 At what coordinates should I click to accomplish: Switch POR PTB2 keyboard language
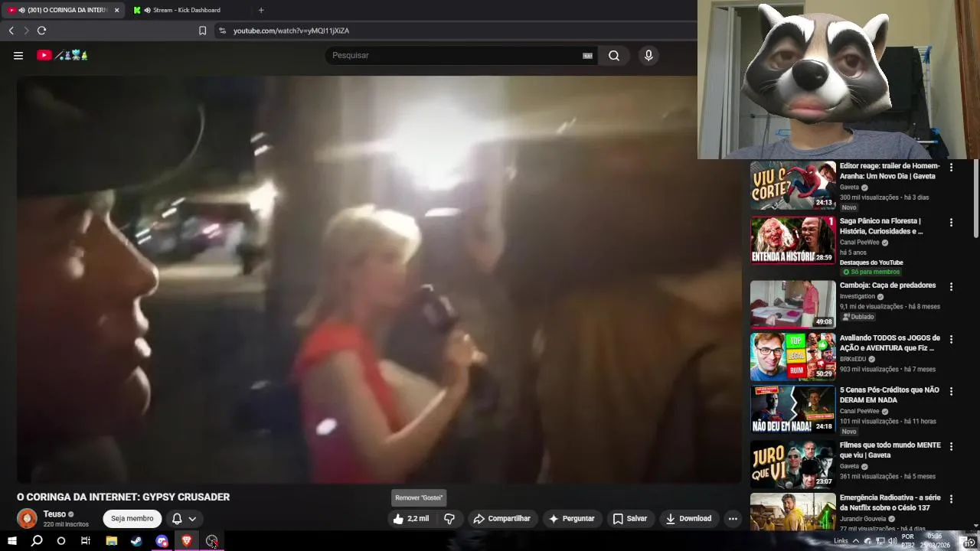tap(908, 541)
